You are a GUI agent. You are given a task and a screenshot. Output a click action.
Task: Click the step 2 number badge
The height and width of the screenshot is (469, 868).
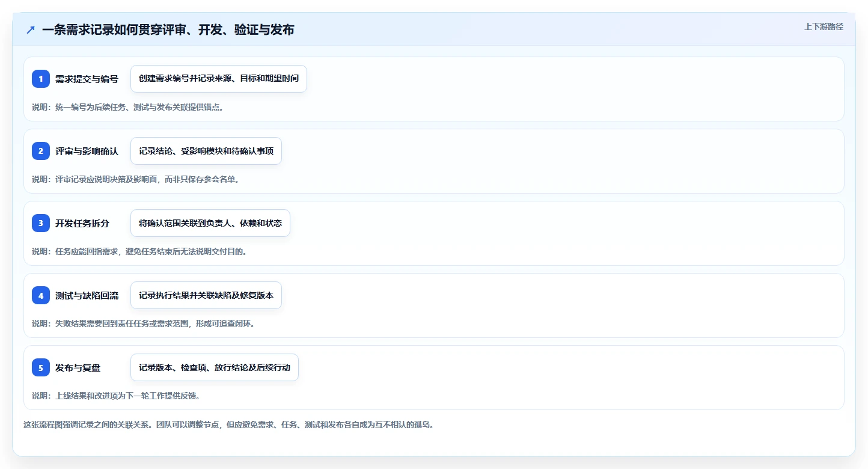[x=41, y=151]
